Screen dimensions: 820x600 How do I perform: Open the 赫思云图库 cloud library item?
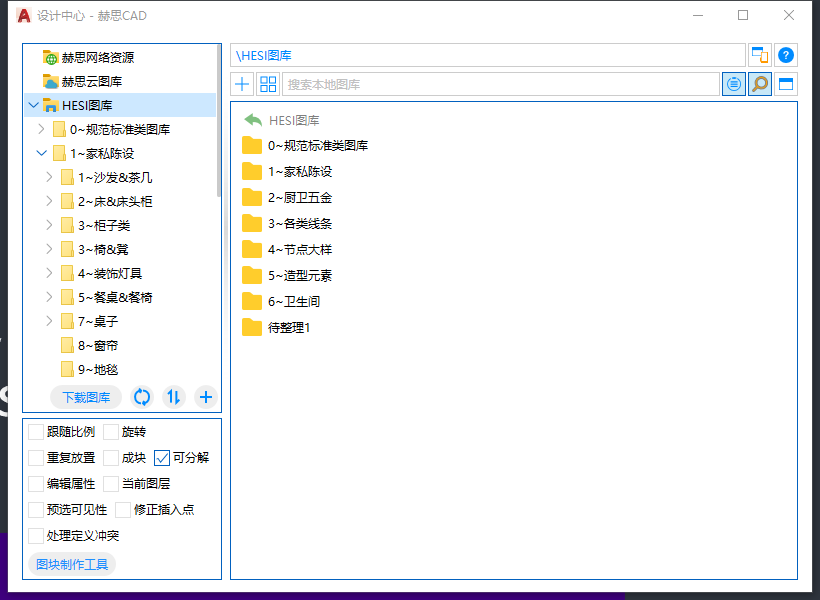tap(83, 81)
